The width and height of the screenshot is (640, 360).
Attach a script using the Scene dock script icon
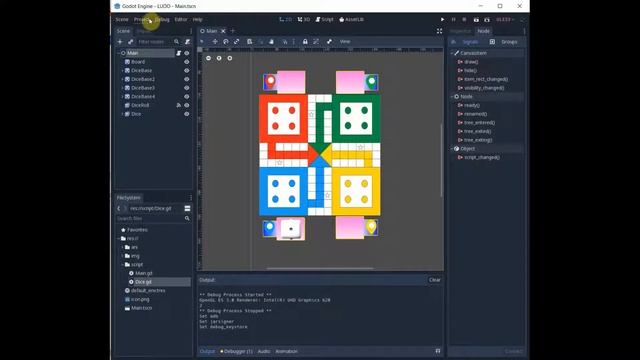pos(187,42)
